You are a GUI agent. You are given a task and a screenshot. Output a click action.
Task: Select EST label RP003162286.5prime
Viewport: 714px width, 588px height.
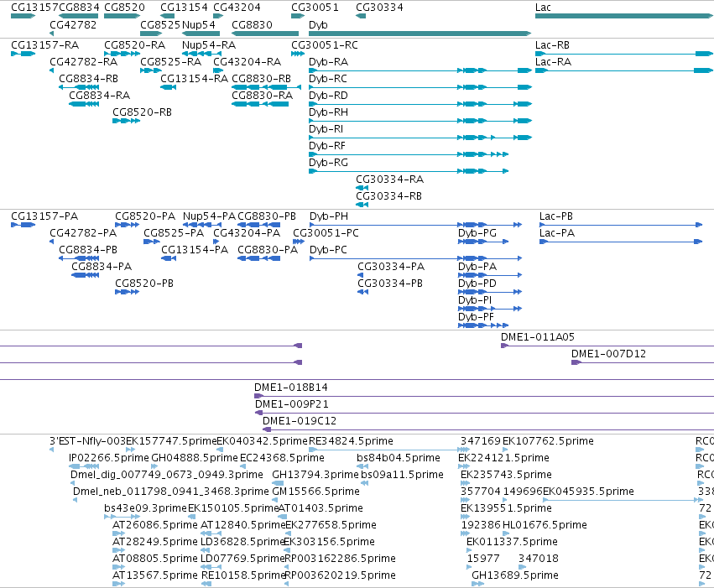point(340,559)
